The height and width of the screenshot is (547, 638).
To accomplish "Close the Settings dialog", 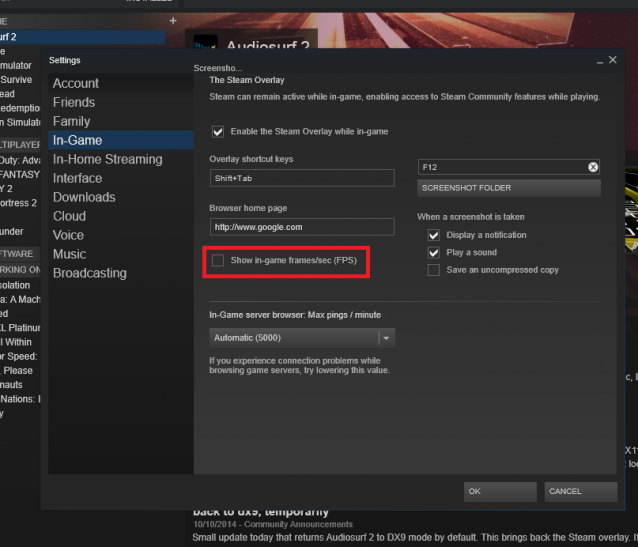I will 612,60.
